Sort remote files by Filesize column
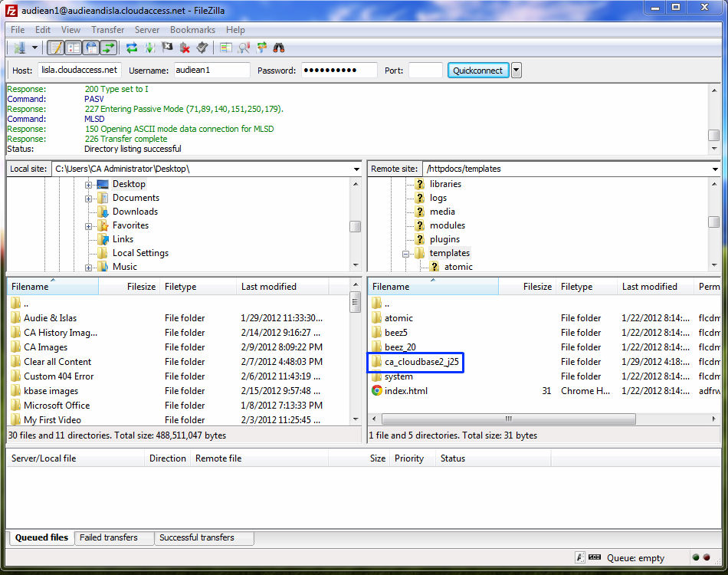The width and height of the screenshot is (728, 575). [x=526, y=287]
